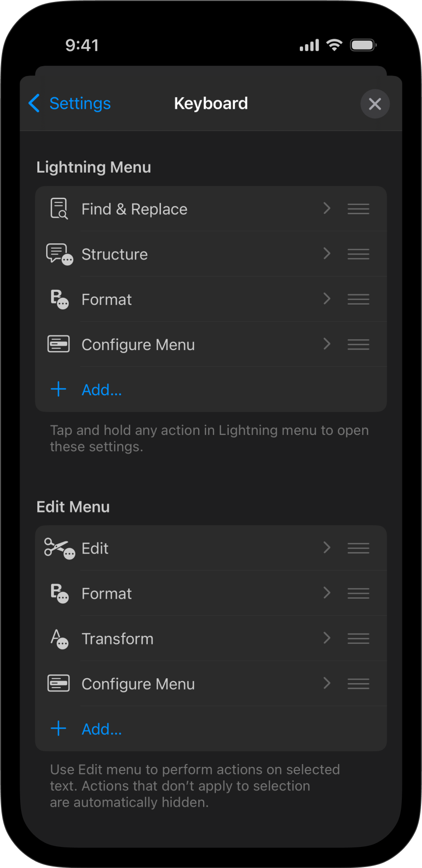Tap Add... under Lightning Menu
This screenshot has width=422, height=868.
[101, 390]
